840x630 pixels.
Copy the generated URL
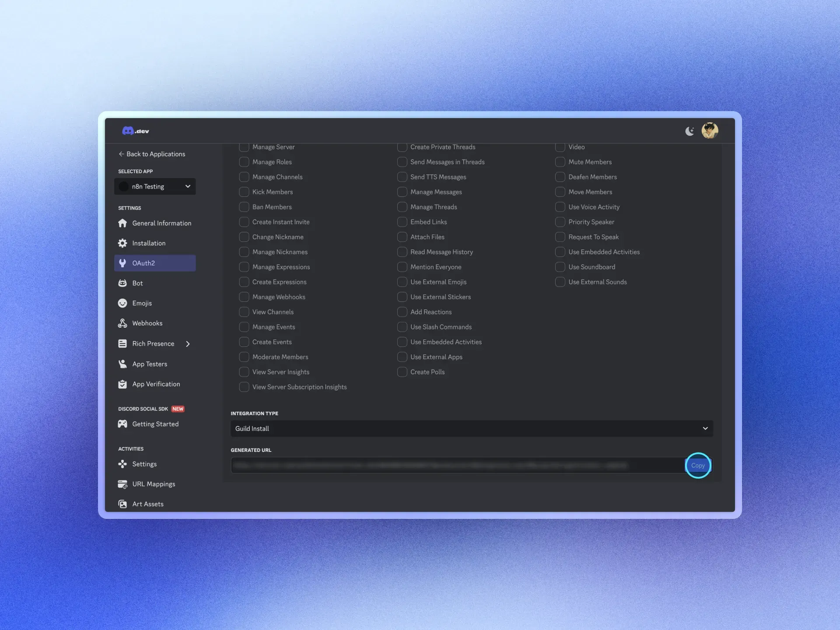(x=698, y=465)
